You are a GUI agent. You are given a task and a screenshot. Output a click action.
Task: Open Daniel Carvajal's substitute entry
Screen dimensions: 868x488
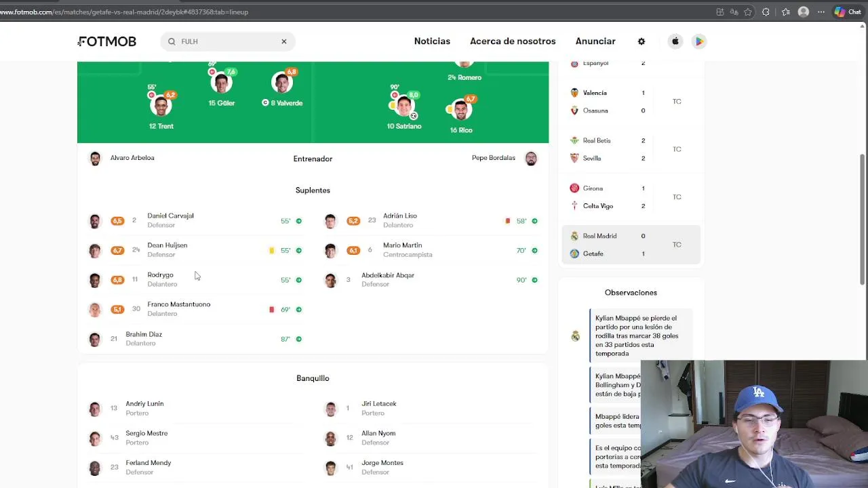point(195,220)
